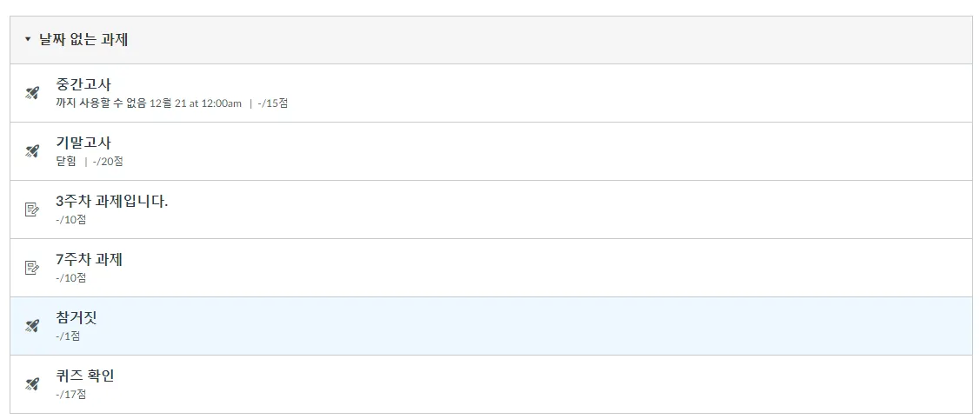The width and height of the screenshot is (980, 419).
Task: Open the 3주차 과제입니다. assignment
Action: 112,201
